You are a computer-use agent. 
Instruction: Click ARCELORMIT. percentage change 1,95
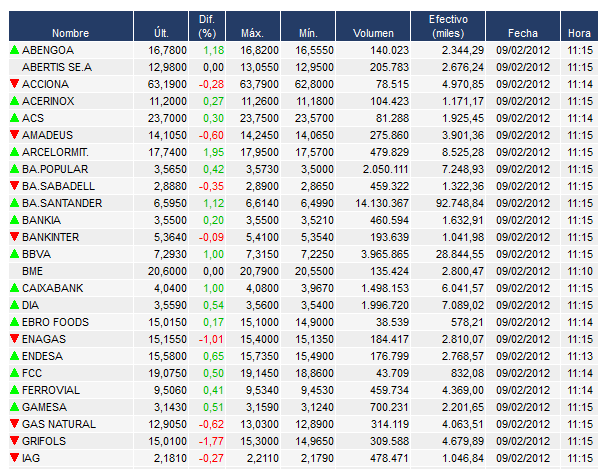click(213, 152)
